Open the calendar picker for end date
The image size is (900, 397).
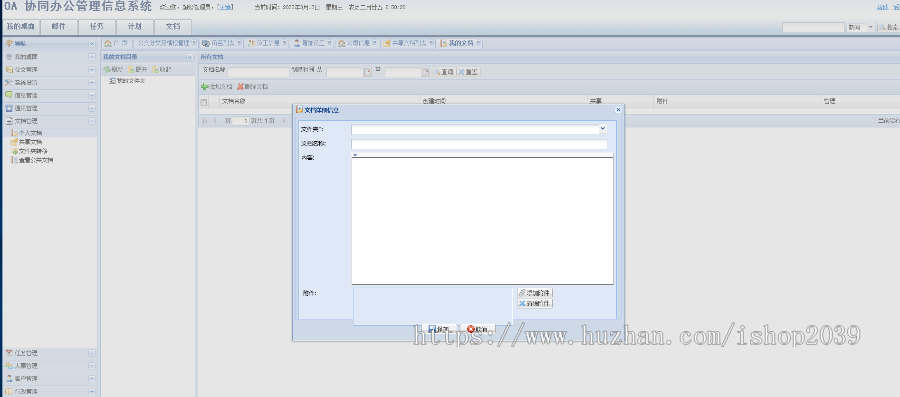425,72
